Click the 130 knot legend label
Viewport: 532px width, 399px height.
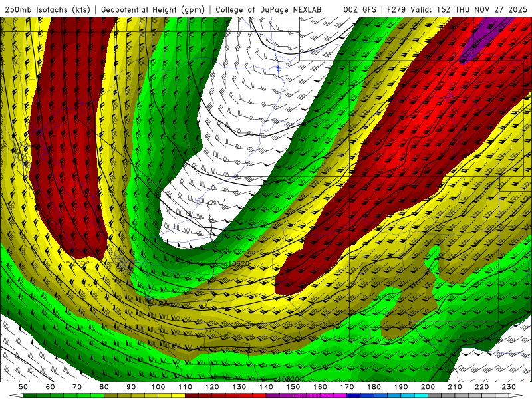coord(239,387)
